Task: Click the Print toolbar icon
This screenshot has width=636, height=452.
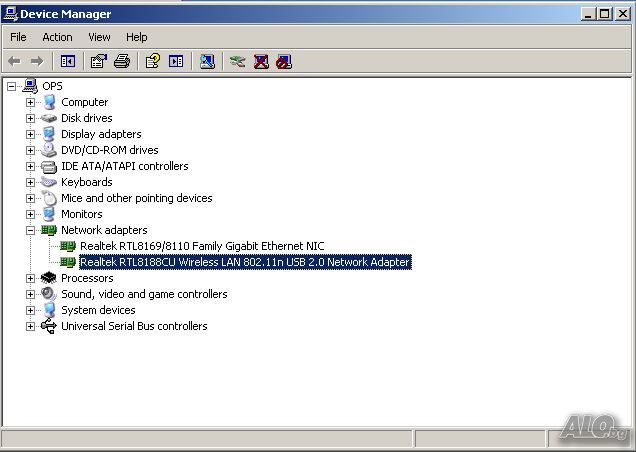Action: point(122,62)
